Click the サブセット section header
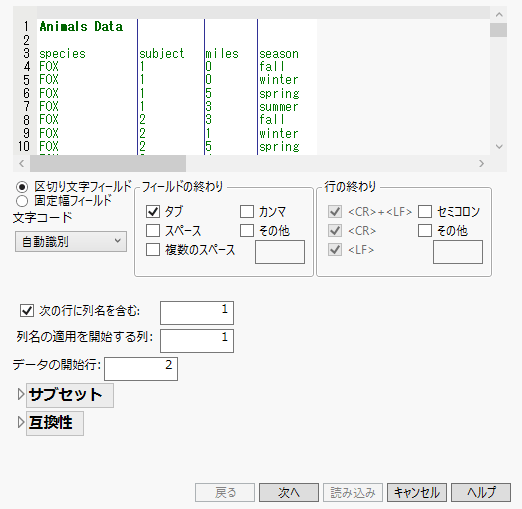The height and width of the screenshot is (509, 522). pyautogui.click(x=70, y=395)
